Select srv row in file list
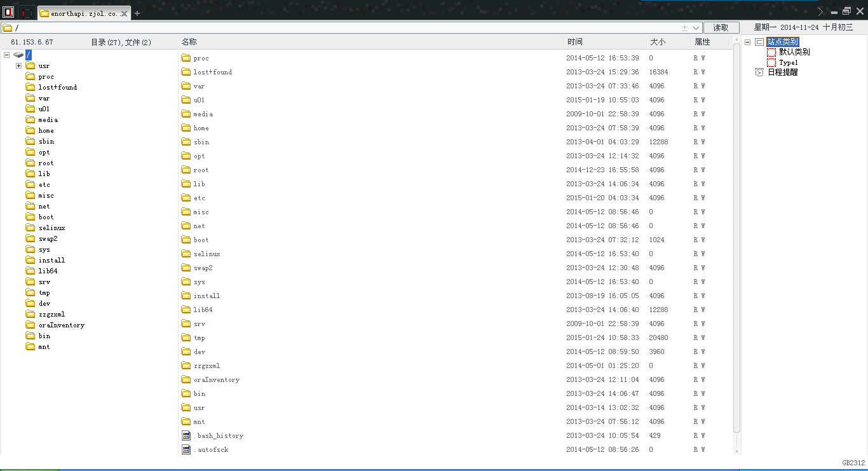 (x=456, y=324)
